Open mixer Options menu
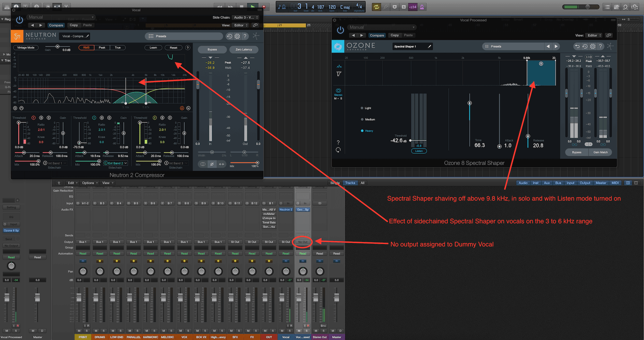This screenshot has width=644, height=340. coord(89,183)
